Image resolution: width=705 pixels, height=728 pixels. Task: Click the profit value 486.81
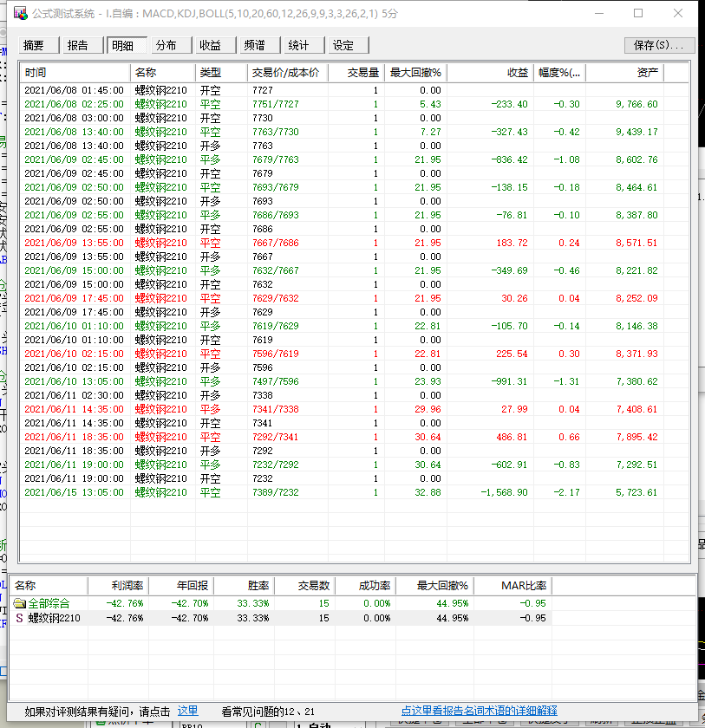512,437
